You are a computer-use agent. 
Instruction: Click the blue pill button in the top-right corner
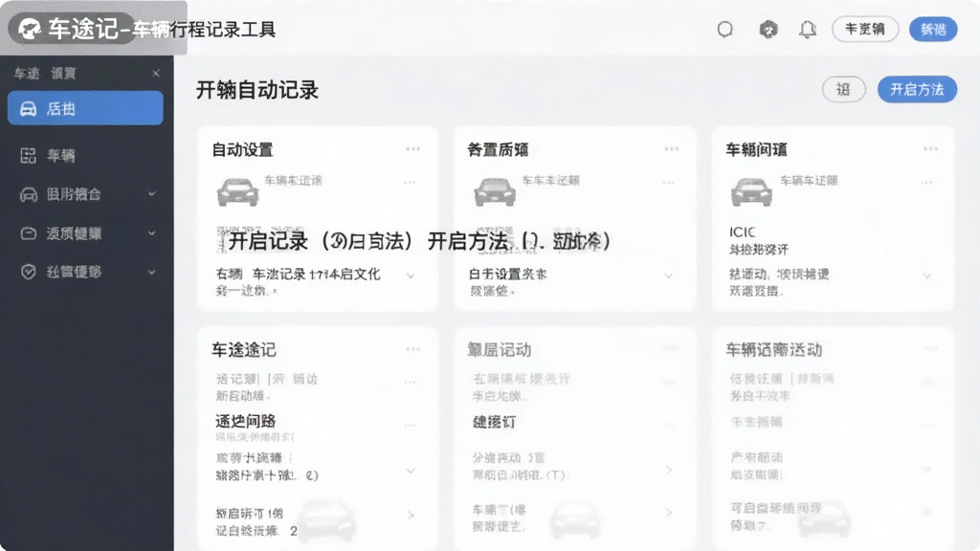(x=933, y=30)
